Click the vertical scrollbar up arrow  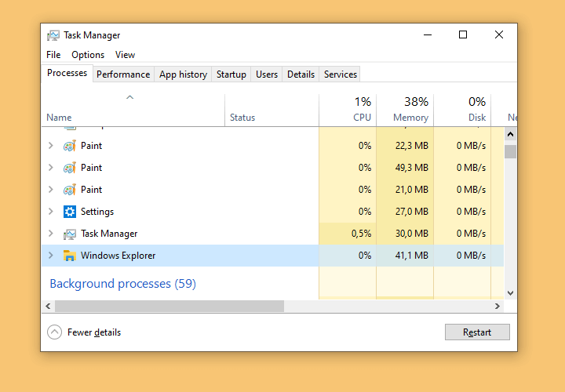(510, 135)
